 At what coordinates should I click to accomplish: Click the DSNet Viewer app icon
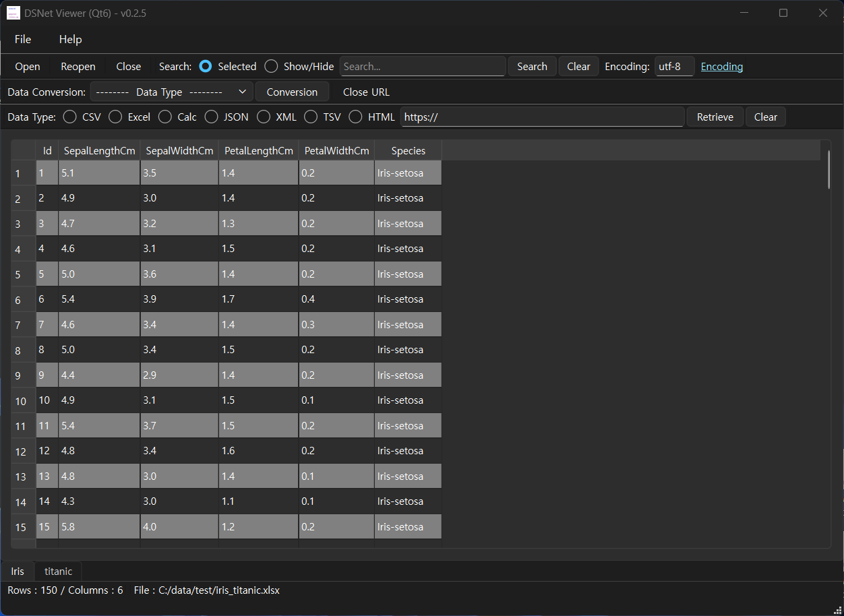tap(13, 13)
